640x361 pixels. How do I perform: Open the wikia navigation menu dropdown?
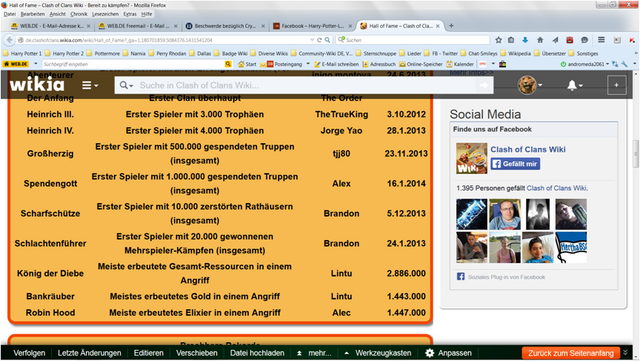click(x=90, y=85)
